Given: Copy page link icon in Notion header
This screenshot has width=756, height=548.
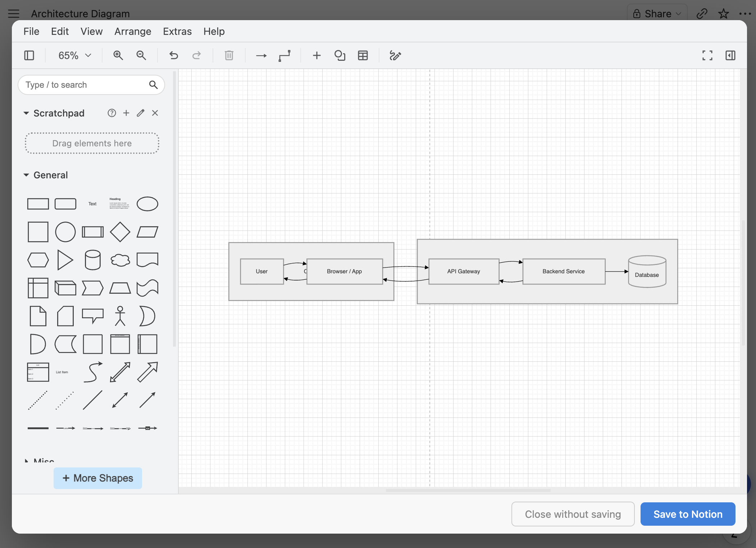Looking at the screenshot, I should pos(702,14).
